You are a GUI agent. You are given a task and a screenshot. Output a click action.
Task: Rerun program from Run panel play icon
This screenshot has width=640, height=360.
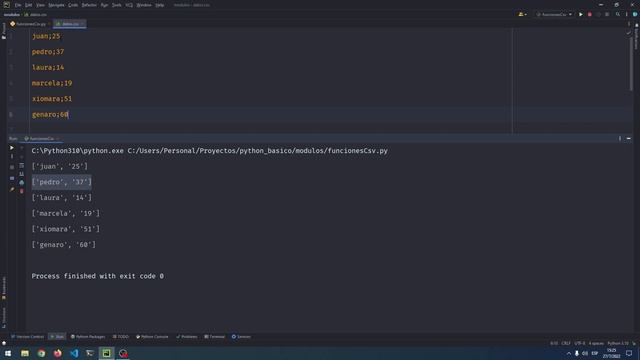point(11,148)
